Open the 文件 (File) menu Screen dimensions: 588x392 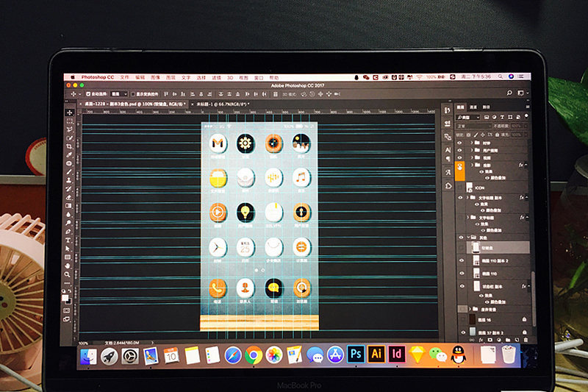point(124,77)
